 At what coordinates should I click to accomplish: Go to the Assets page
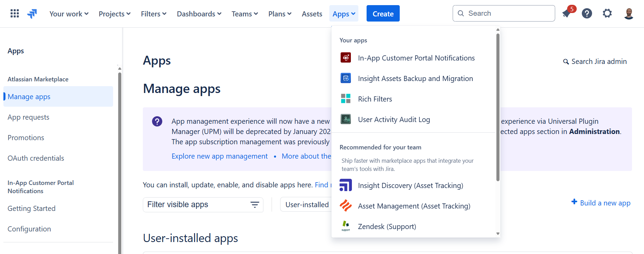pos(312,14)
